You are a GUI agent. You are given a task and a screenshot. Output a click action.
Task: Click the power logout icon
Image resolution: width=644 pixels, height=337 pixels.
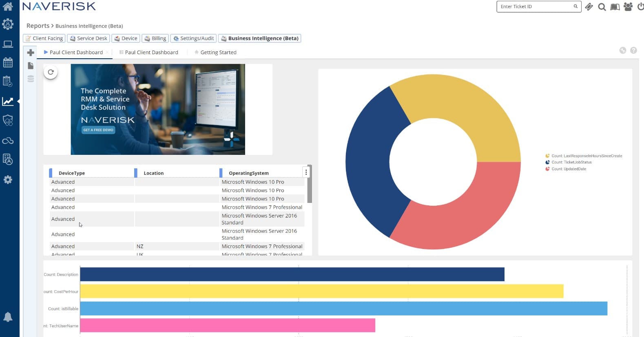click(641, 7)
